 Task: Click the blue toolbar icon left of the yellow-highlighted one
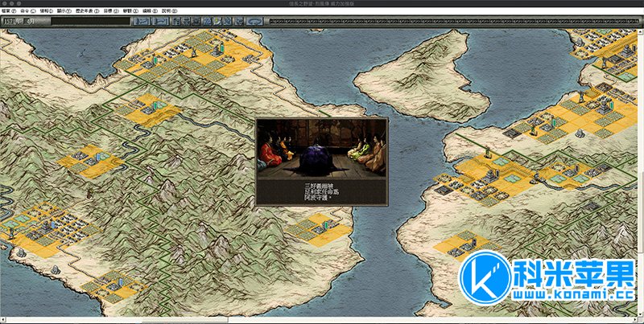coord(208,22)
